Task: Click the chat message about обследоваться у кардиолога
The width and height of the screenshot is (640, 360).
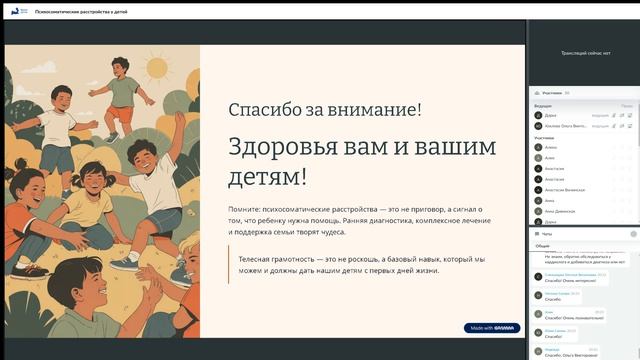Action: pos(585,259)
